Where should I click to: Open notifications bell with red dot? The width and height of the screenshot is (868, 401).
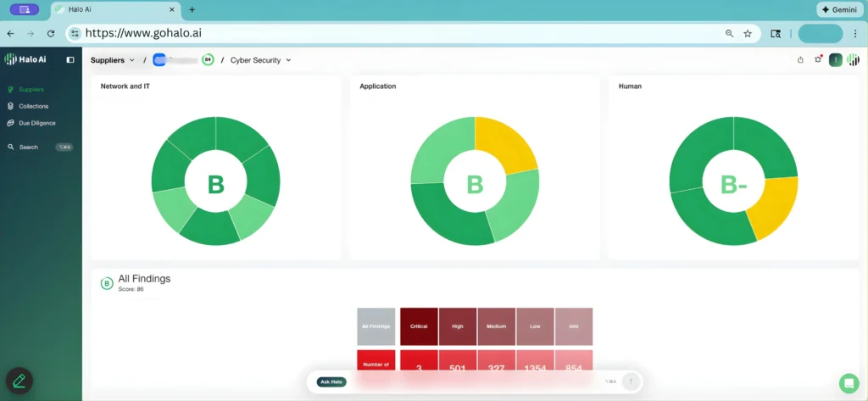pyautogui.click(x=818, y=59)
